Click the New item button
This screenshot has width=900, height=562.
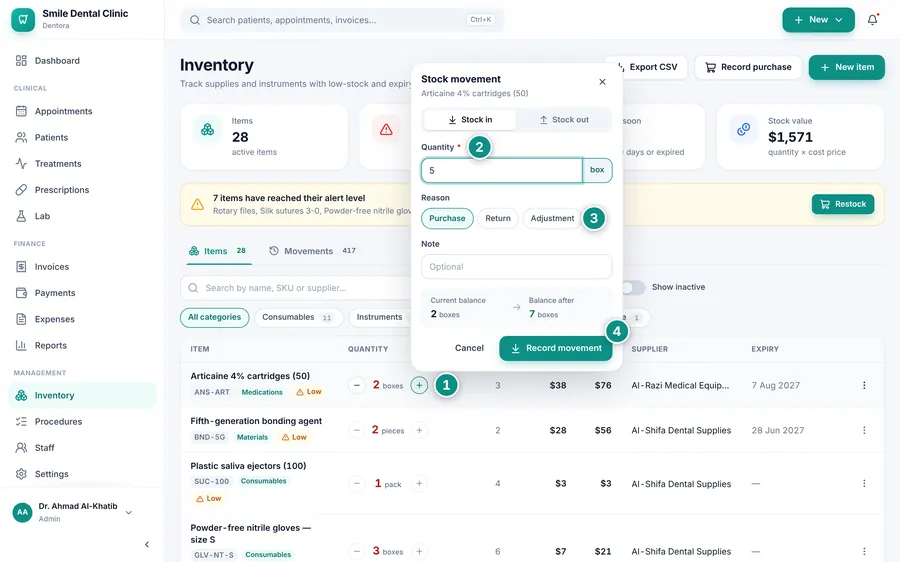coord(847,67)
